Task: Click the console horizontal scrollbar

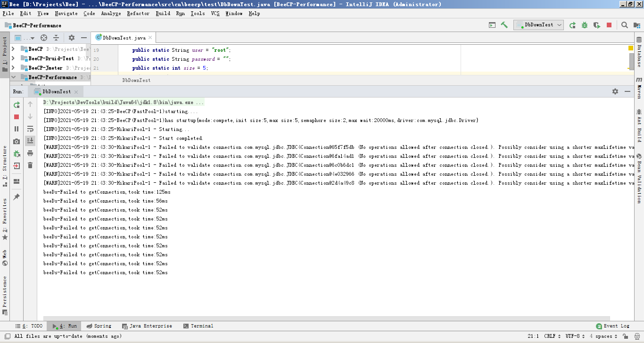Action: [326, 318]
